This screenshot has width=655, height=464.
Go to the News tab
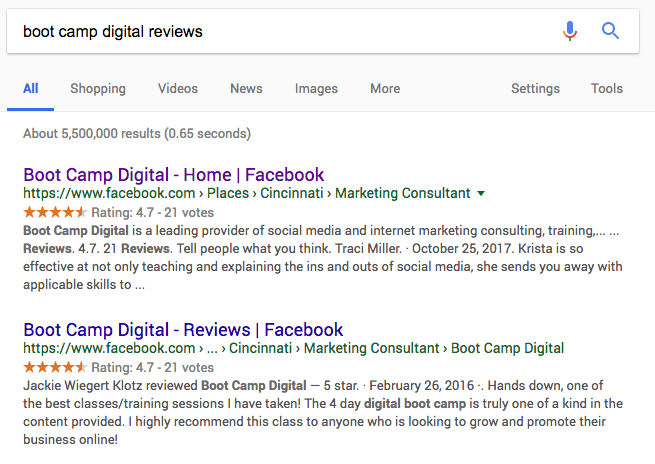pyautogui.click(x=246, y=88)
